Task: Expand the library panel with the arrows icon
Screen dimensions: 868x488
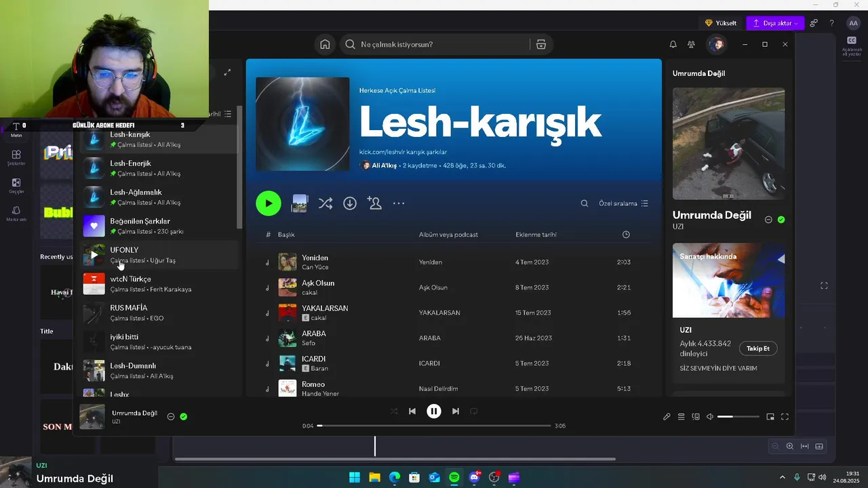Action: [227, 72]
